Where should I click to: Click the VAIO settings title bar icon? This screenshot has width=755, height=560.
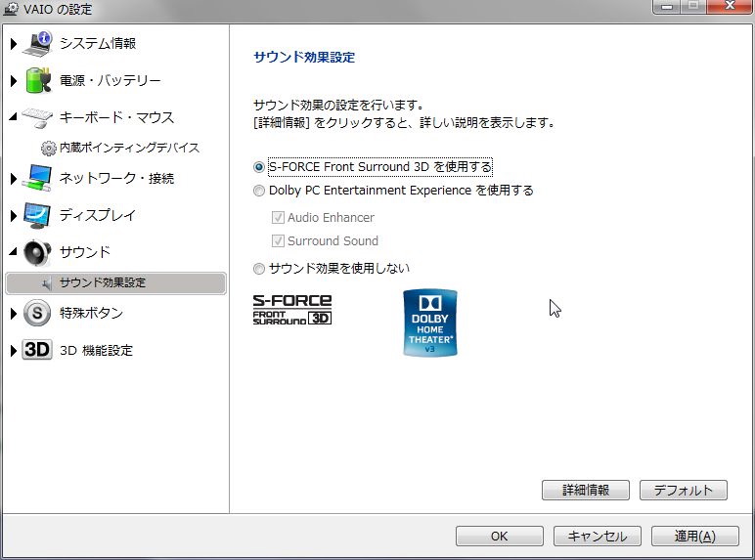tap(11, 8)
